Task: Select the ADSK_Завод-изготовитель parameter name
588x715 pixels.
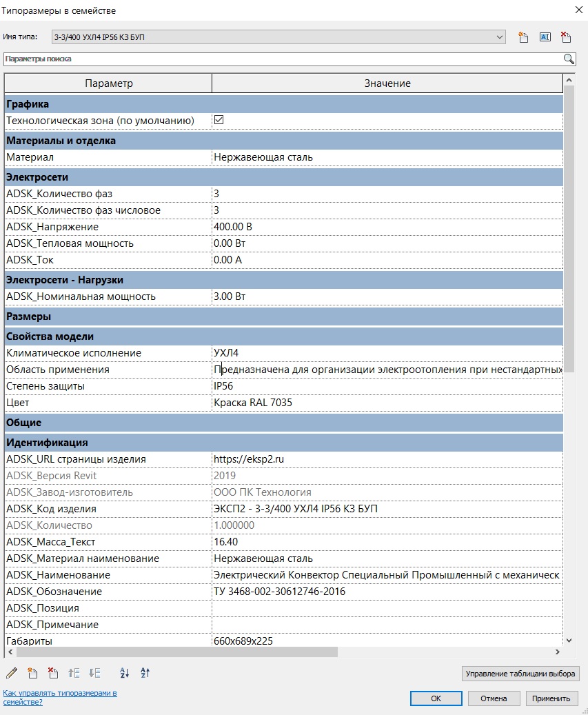Action: coord(70,492)
